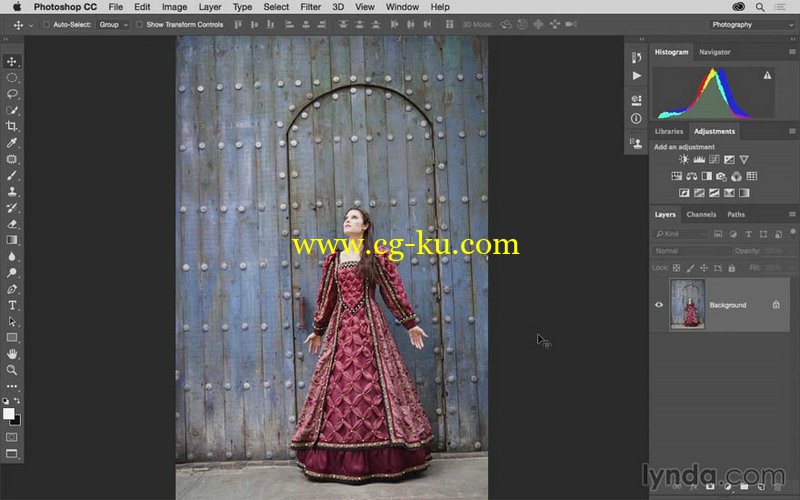This screenshot has width=800, height=500.
Task: Open the Histogram panel options menu
Action: click(792, 52)
